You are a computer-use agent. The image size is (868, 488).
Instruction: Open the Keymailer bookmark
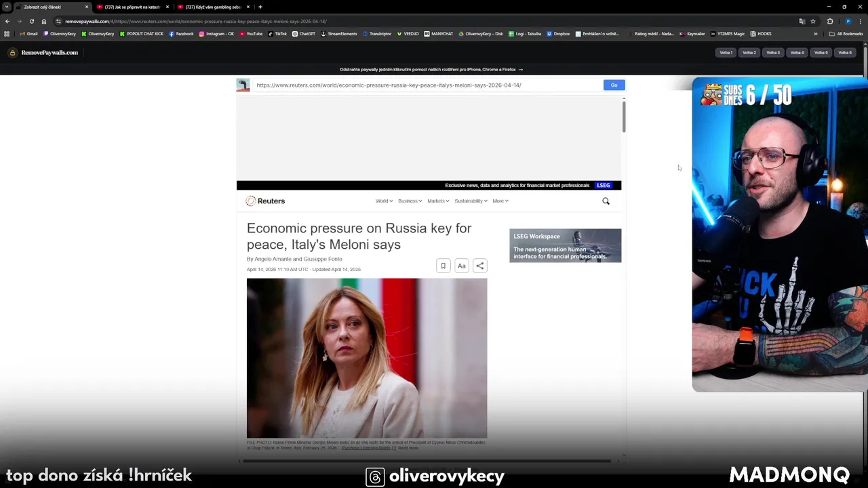point(692,34)
